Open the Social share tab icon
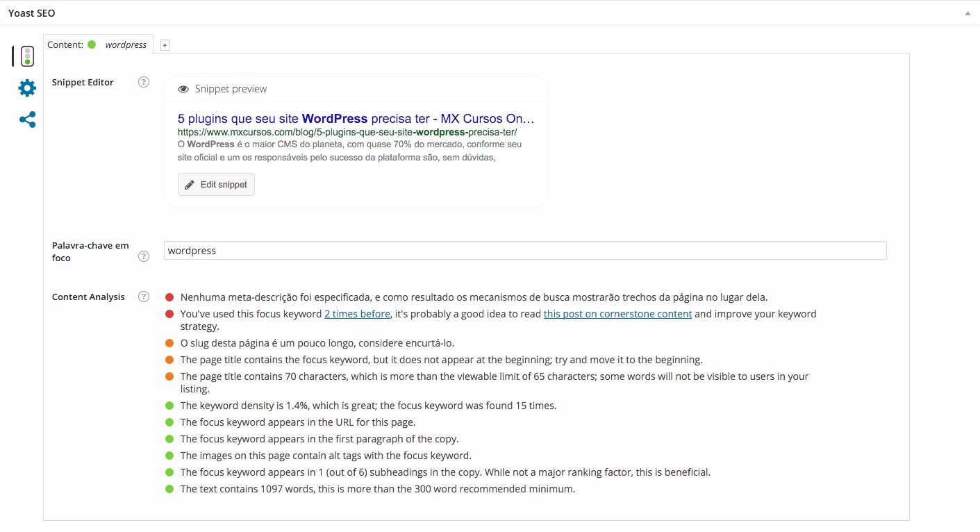This screenshot has width=980, height=532. [27, 120]
